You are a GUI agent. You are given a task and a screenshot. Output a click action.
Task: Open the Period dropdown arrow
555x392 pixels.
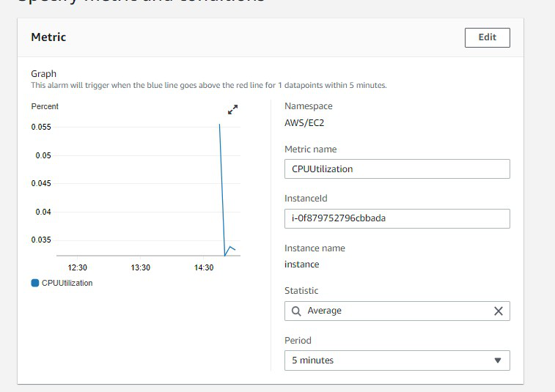tap(498, 360)
